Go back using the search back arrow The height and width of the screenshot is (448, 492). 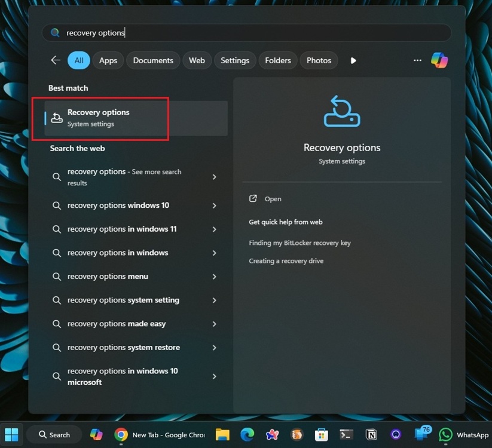pos(56,60)
